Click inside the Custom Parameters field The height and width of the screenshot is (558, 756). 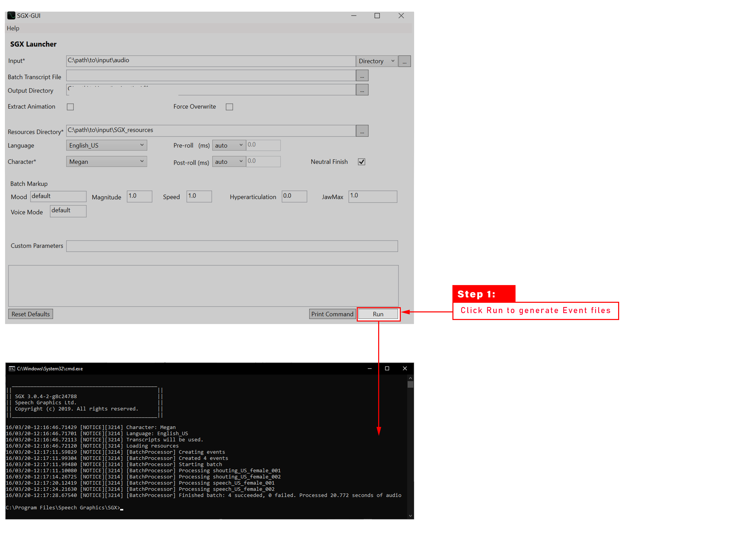point(232,246)
